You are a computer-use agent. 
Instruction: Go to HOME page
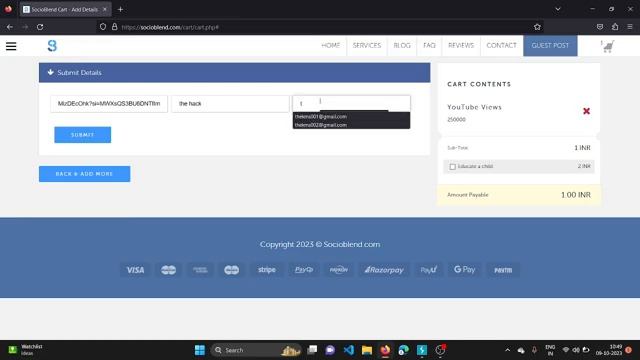(x=330, y=45)
